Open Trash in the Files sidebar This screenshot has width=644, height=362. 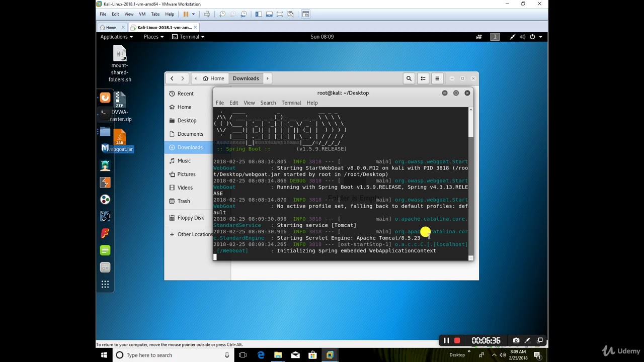(x=184, y=201)
